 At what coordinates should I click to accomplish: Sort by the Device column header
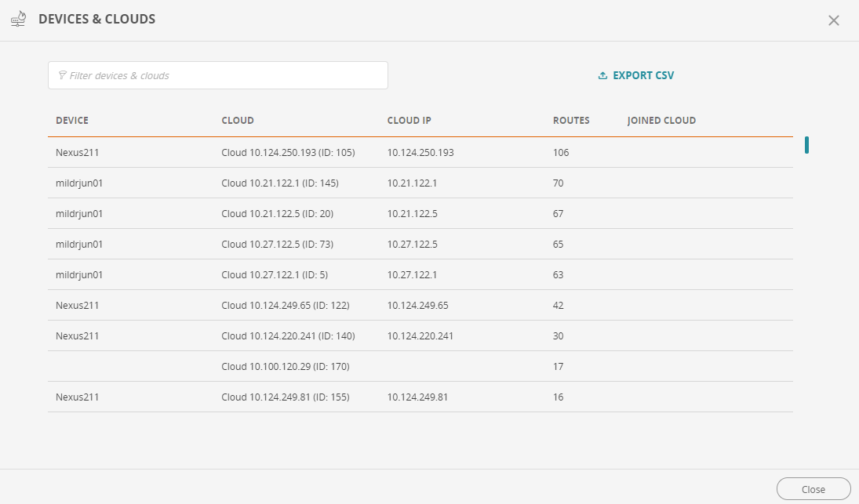coord(72,121)
